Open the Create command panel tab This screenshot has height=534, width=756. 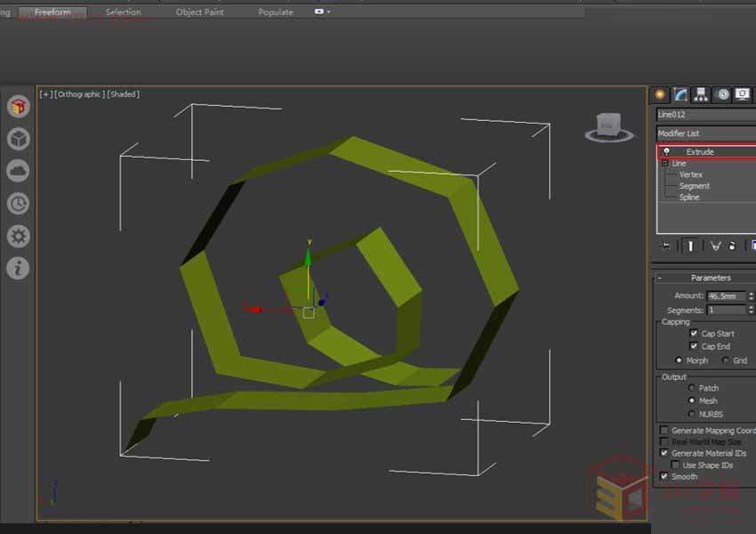pyautogui.click(x=660, y=94)
